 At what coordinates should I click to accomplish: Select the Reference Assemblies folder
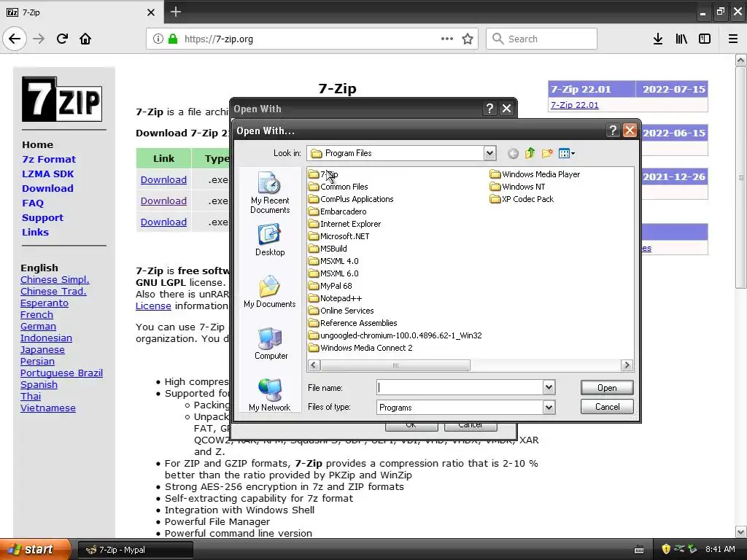point(353,323)
